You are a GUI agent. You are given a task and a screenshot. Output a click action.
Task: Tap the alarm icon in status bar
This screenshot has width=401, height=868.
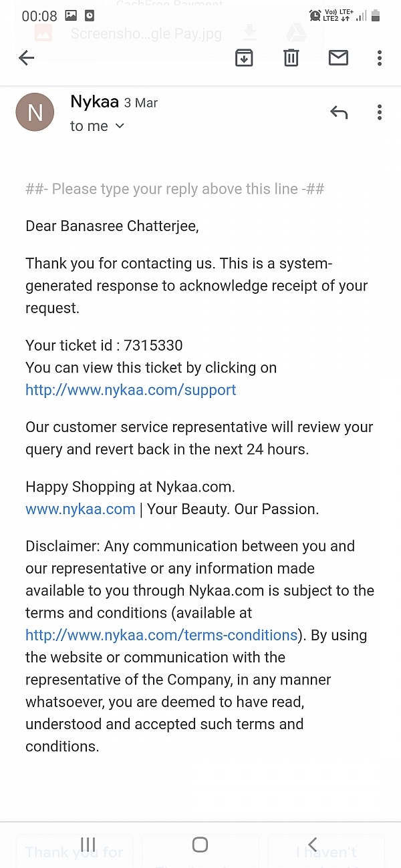click(315, 15)
